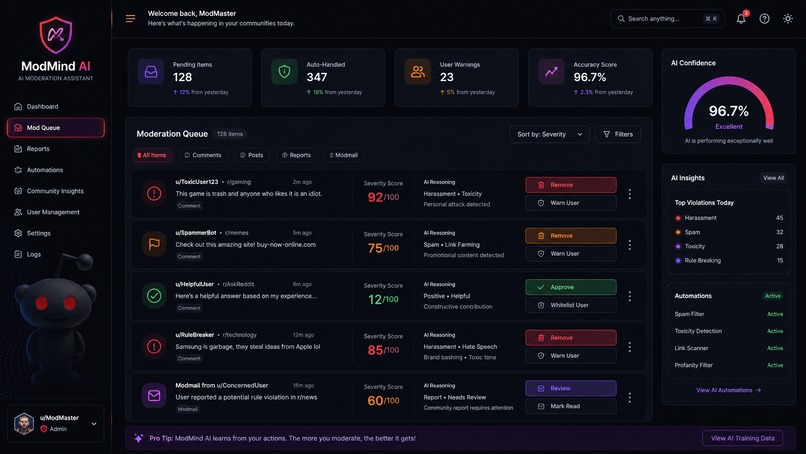Click the flag icon beside u/SpammerBot
Screen dimensions: 806x454
[154, 244]
